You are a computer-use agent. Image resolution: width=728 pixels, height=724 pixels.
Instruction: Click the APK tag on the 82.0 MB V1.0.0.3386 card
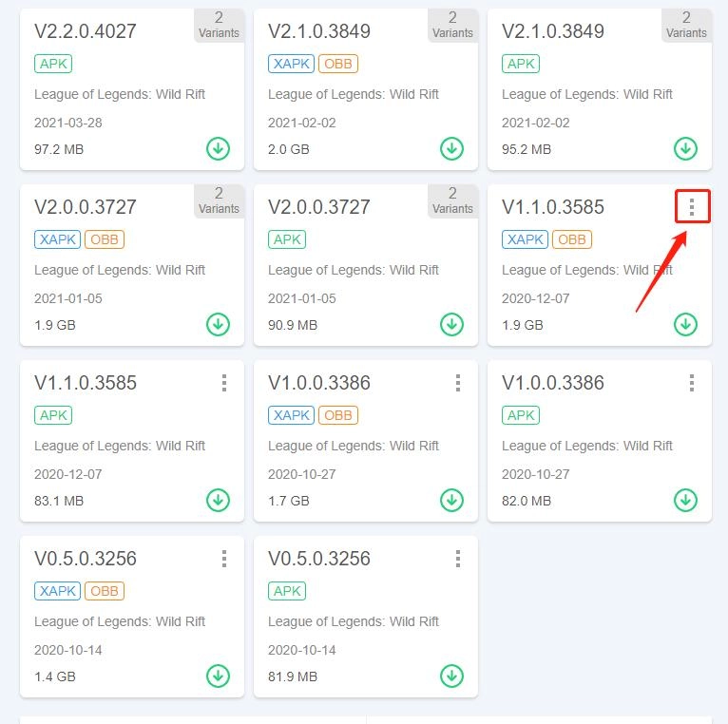tap(521, 415)
